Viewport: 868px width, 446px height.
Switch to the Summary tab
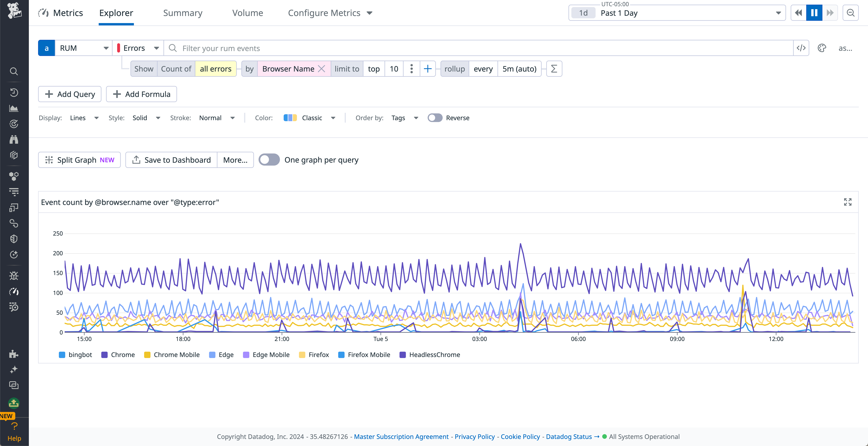click(183, 13)
